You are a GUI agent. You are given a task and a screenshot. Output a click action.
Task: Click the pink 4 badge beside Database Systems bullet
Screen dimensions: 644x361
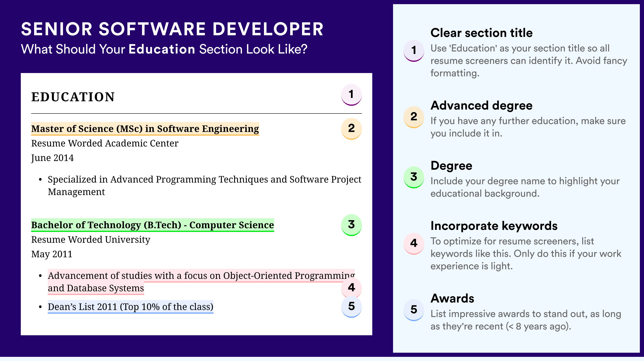(351, 288)
